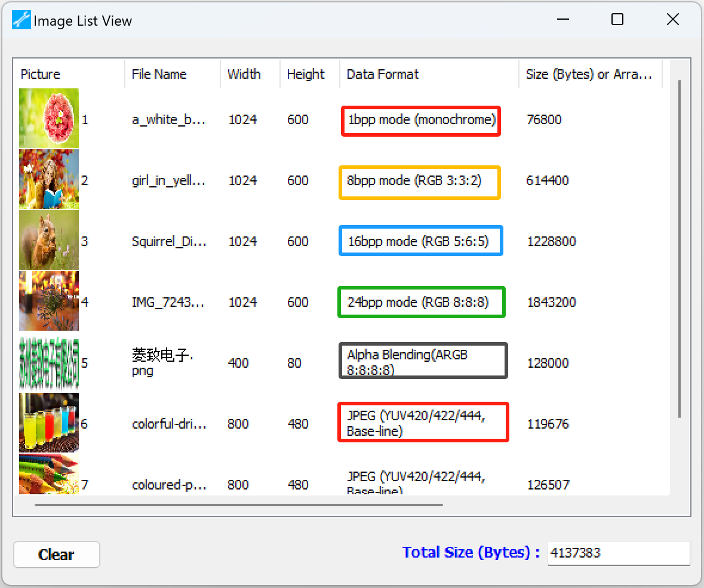Click the Size (Bytes) column header

[590, 74]
